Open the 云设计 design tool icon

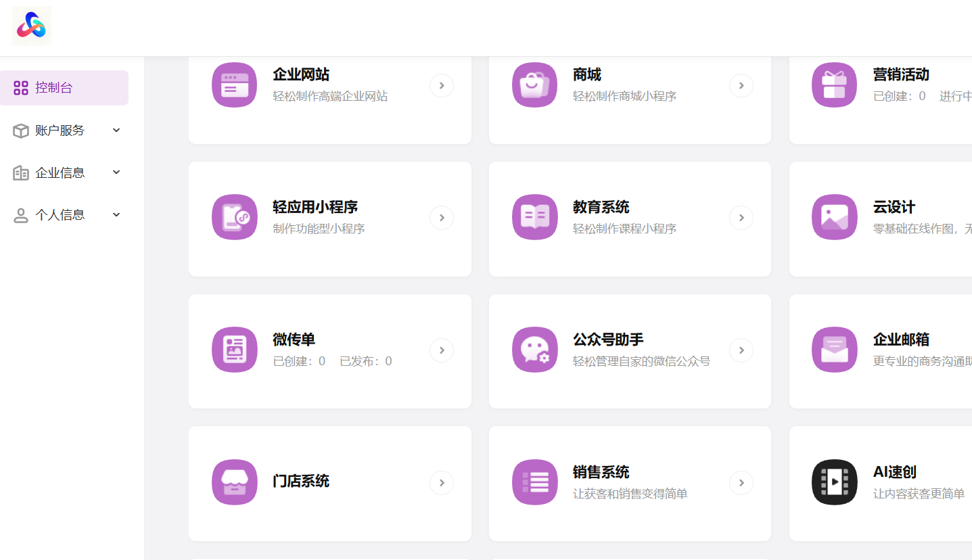pyautogui.click(x=834, y=217)
